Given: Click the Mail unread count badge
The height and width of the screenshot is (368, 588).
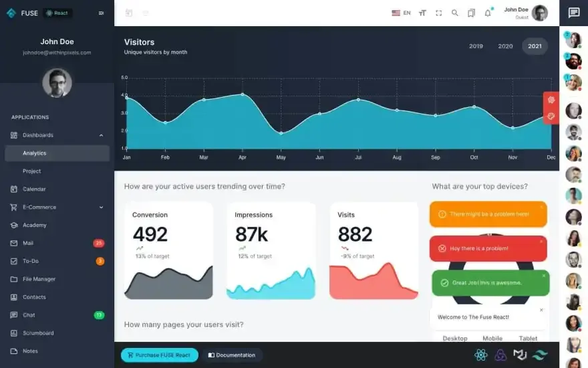Looking at the screenshot, I should click(99, 243).
